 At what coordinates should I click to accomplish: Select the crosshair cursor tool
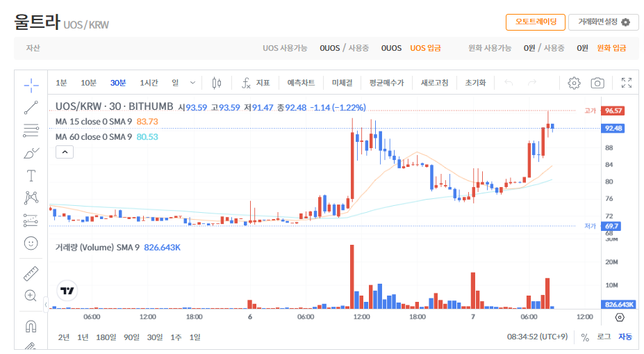31,85
